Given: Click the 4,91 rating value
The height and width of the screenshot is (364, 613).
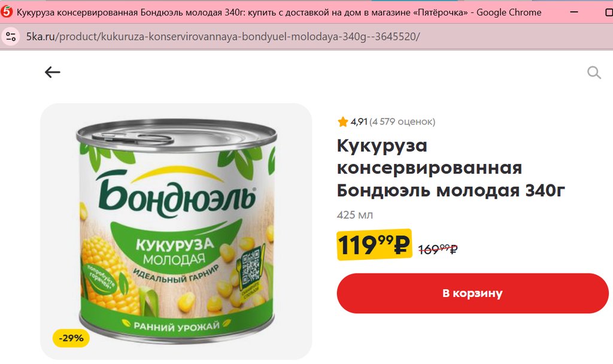Looking at the screenshot, I should point(359,122).
